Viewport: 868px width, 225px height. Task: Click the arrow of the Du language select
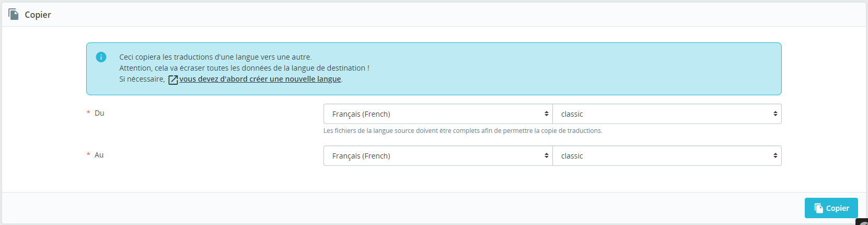pos(547,114)
